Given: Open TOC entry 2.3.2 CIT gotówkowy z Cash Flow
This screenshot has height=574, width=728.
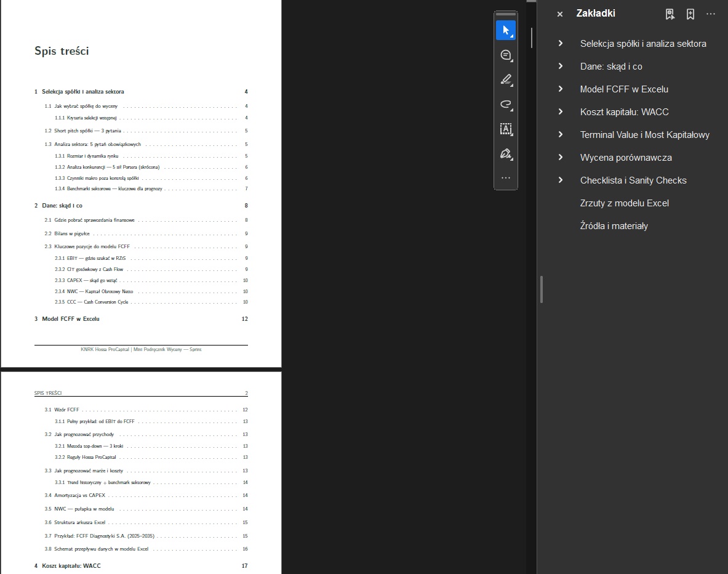Looking at the screenshot, I should 151,269.
